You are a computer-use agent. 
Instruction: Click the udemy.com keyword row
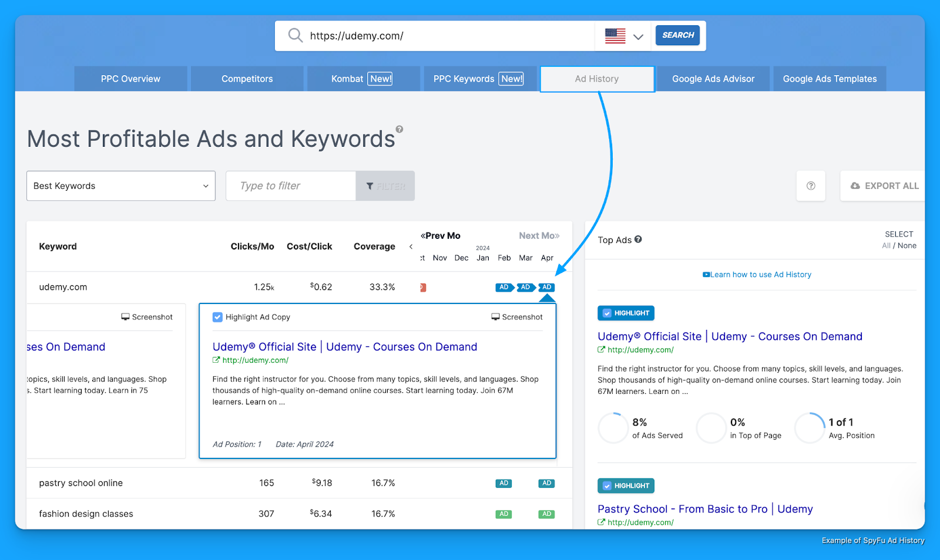pos(63,287)
